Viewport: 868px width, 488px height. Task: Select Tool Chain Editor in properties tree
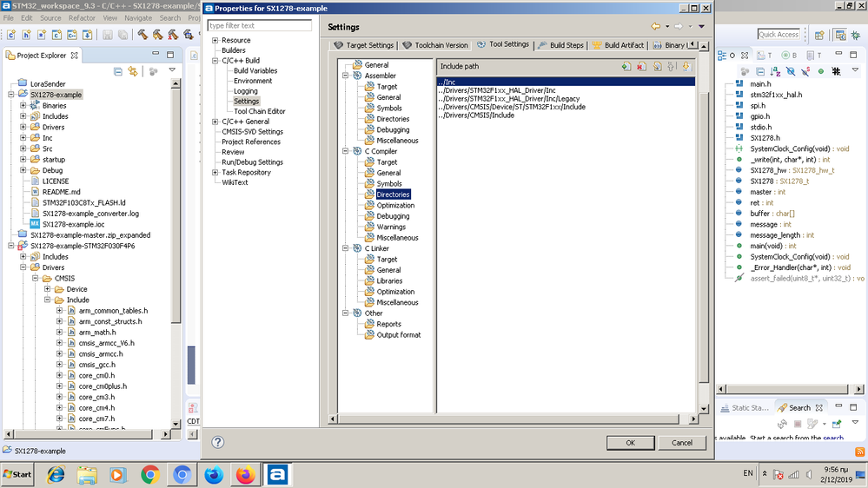[259, 111]
